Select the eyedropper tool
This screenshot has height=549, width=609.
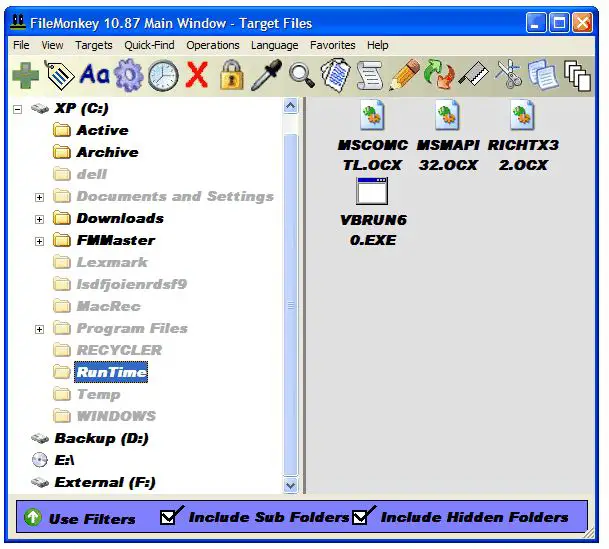pos(266,75)
